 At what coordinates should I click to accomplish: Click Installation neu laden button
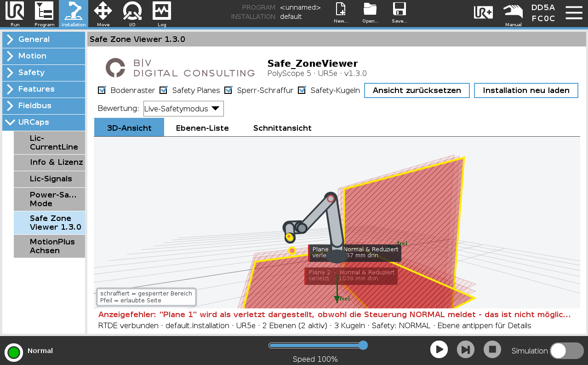tap(526, 90)
